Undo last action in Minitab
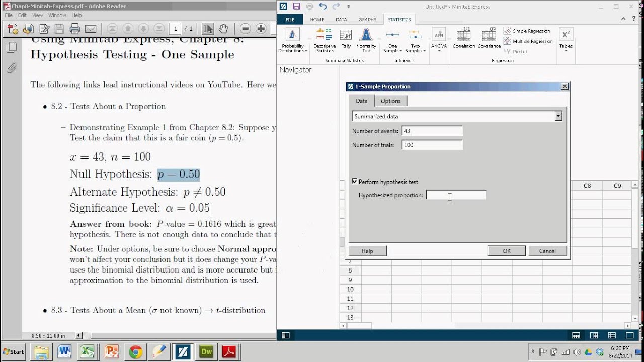This screenshot has height=362, width=644. [x=323, y=7]
